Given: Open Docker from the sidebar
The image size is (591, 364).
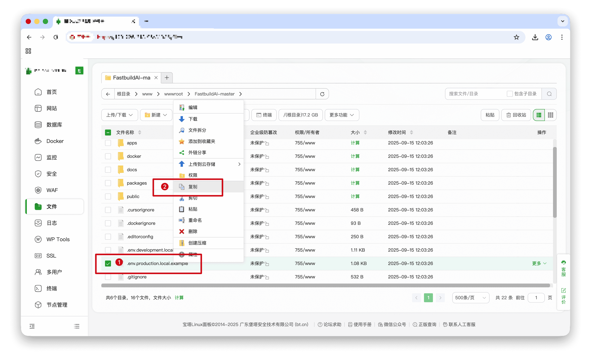Looking at the screenshot, I should (55, 141).
